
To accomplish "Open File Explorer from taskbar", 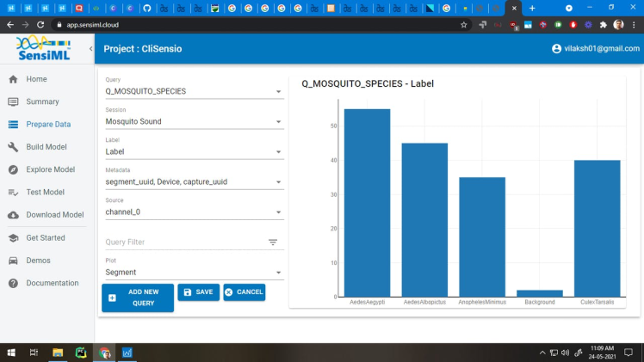I will (58, 353).
